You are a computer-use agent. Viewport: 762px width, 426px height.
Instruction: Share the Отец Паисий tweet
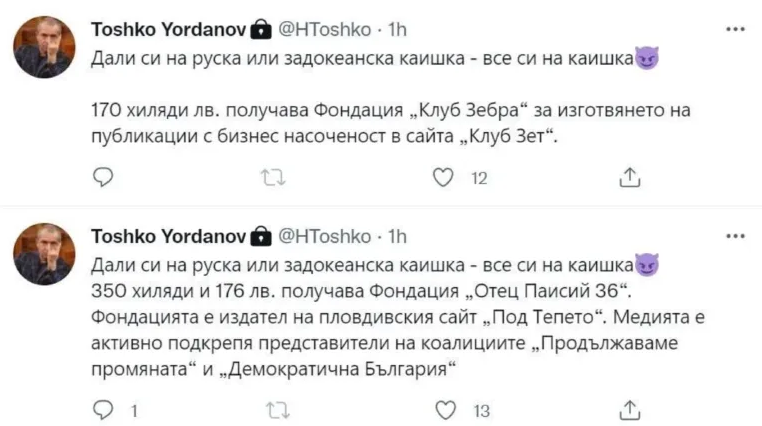coord(630,408)
